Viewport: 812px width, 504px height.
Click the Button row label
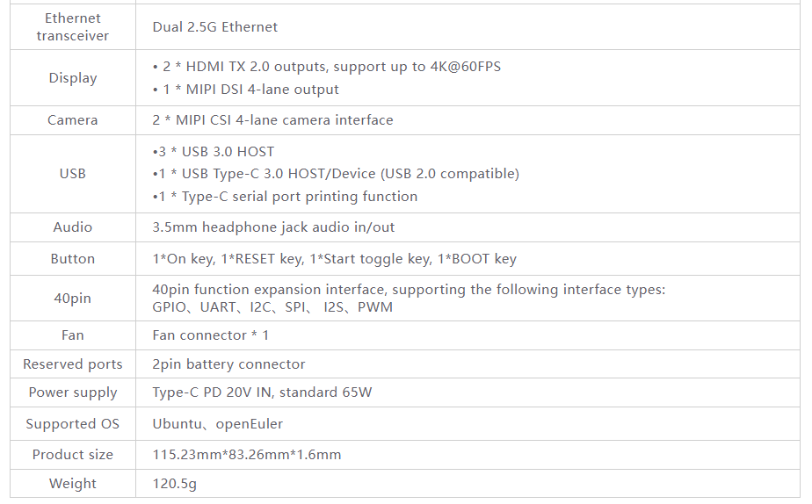72,259
